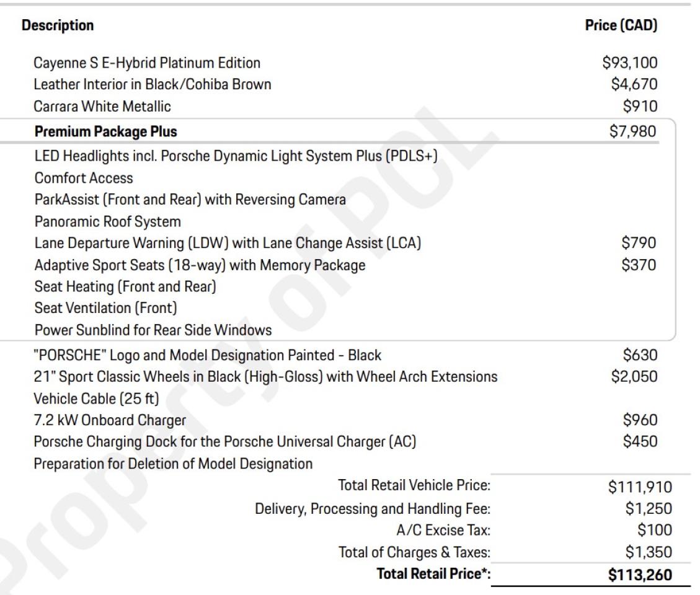
Task: Select Power Sunblind for Rear Side Windows
Action: click(153, 330)
